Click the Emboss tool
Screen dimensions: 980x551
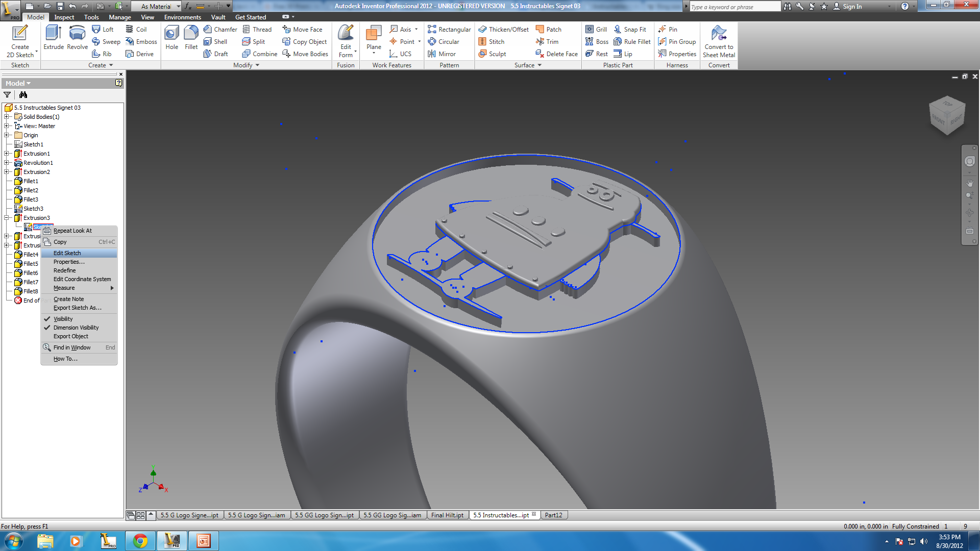click(141, 41)
